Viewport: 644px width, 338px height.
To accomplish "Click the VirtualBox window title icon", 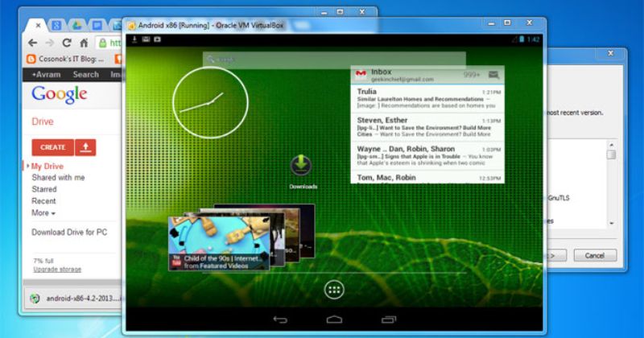I will pyautogui.click(x=131, y=26).
